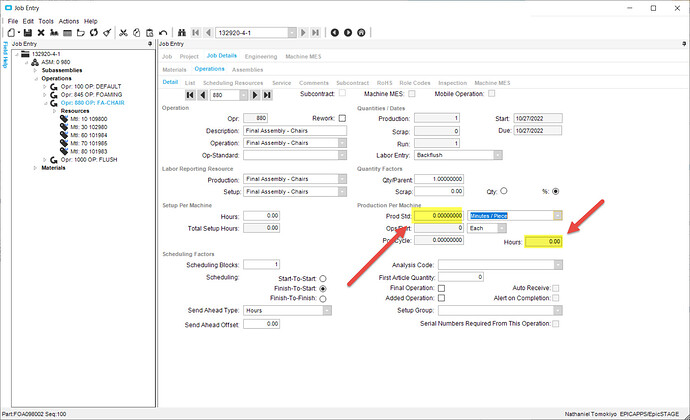The width and height of the screenshot is (690, 420).
Task: Click the Scheduling Blocks input field
Action: click(x=261, y=265)
